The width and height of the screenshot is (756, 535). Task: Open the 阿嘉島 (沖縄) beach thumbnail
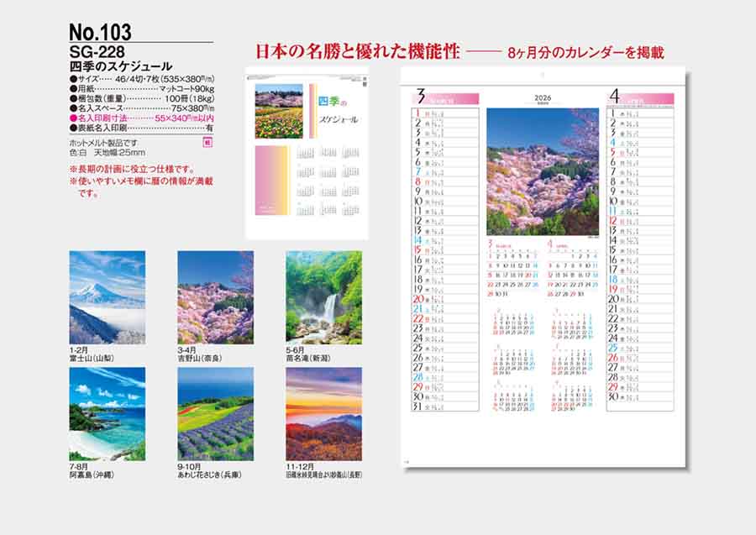click(107, 414)
